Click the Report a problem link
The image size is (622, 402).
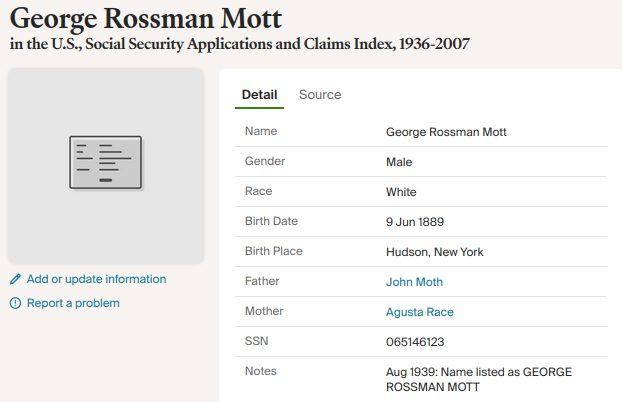coord(73,303)
